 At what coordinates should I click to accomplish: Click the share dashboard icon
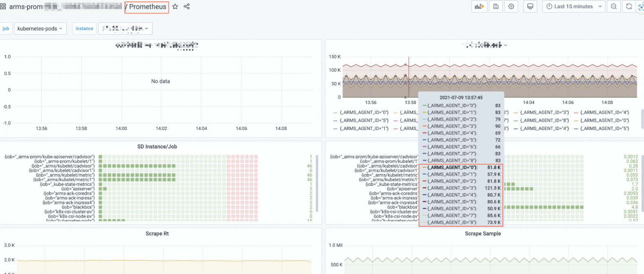187,7
